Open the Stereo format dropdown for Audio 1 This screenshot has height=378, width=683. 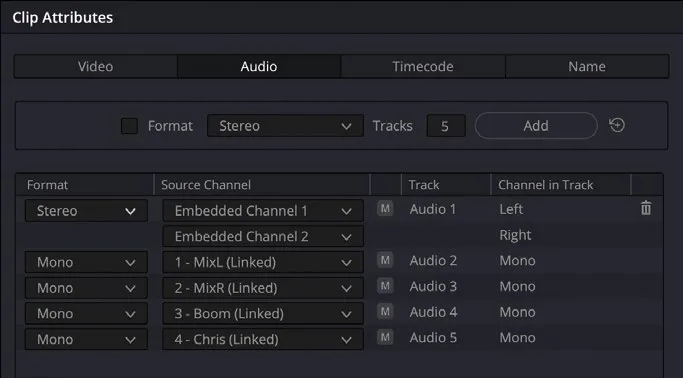point(86,211)
